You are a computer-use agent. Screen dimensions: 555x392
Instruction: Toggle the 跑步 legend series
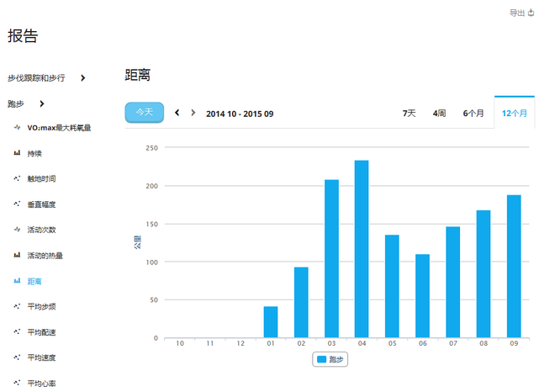pos(330,359)
